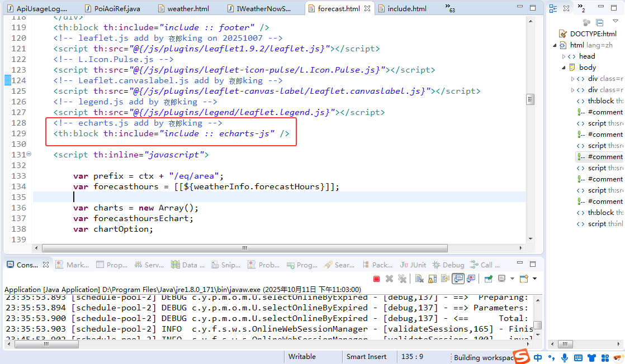Viewport: 625px width, 364px height.
Task: Toggle show console when standard out changes
Action: tap(458, 279)
